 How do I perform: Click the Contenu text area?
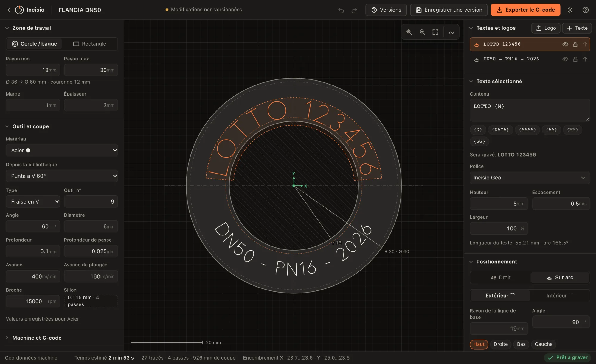tap(530, 110)
